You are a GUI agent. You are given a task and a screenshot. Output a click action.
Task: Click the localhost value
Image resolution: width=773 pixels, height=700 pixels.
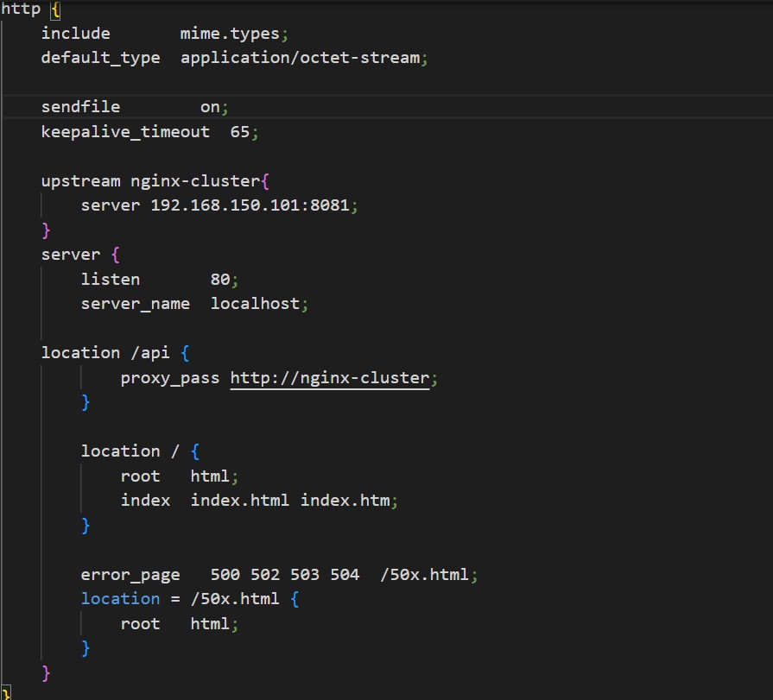coord(255,304)
